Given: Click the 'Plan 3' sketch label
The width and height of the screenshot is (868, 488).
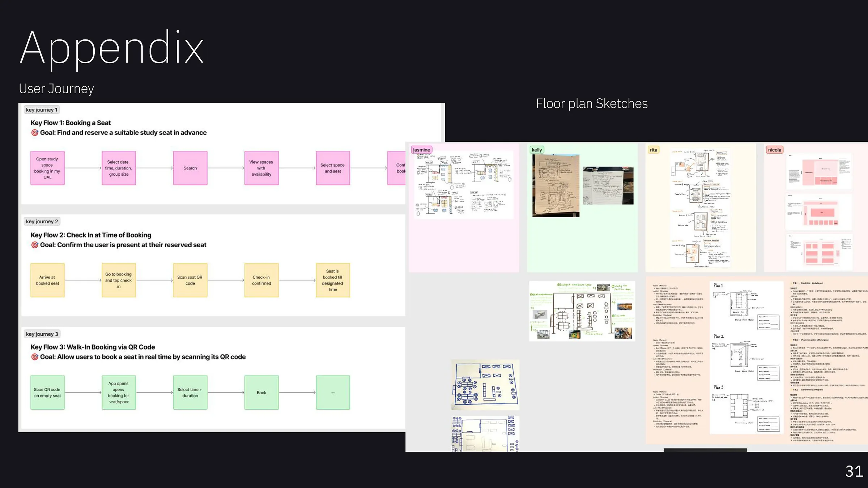Looking at the screenshot, I should 718,387.
